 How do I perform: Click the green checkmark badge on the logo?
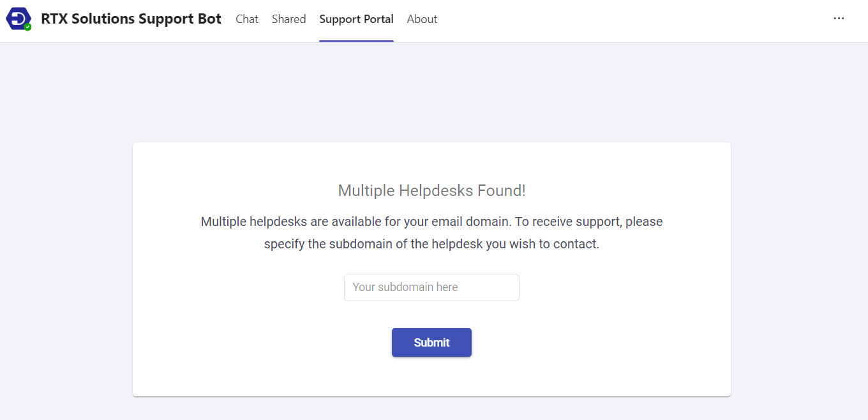(26, 26)
